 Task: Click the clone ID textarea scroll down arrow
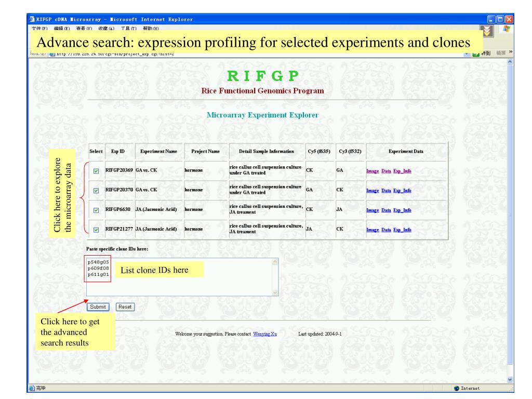click(275, 292)
